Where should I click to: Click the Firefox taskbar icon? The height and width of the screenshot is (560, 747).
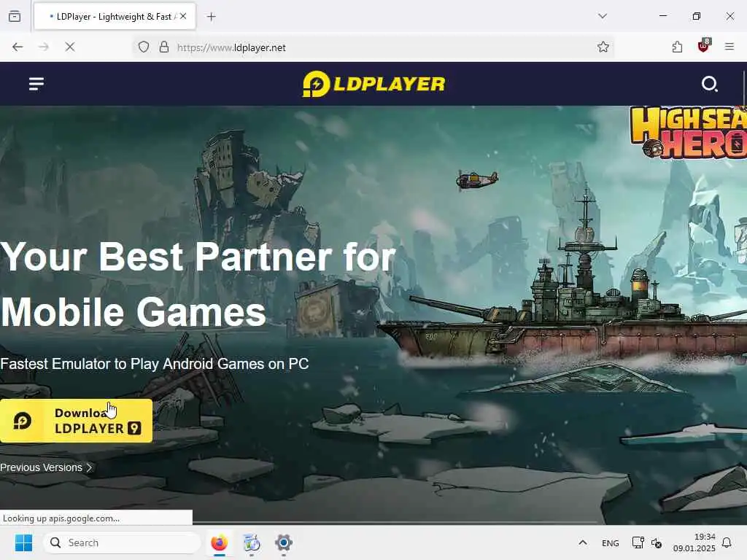coord(219,542)
